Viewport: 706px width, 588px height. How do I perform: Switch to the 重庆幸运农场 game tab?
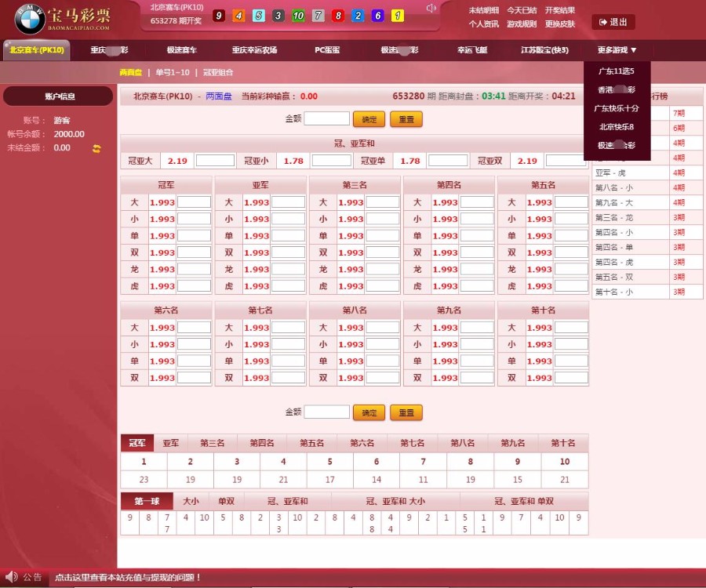pos(254,50)
